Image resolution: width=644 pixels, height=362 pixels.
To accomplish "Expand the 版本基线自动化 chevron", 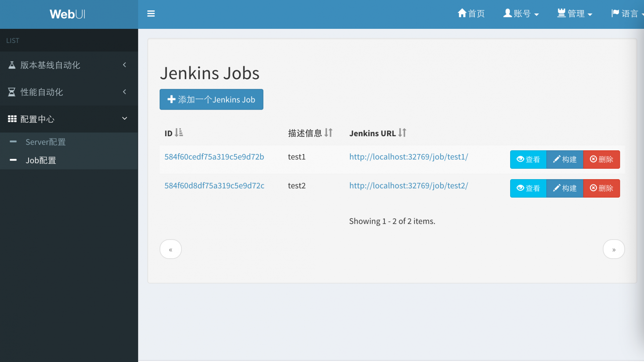I will (124, 65).
